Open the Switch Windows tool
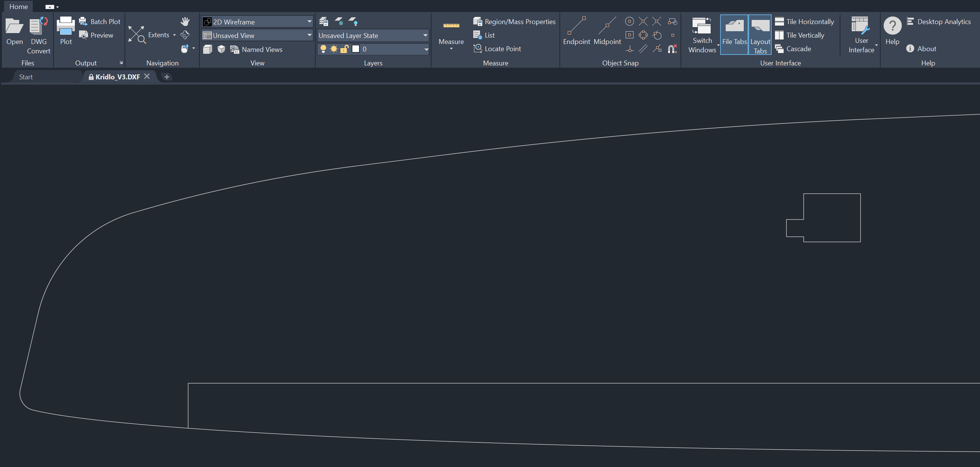980x467 pixels. pyautogui.click(x=702, y=27)
